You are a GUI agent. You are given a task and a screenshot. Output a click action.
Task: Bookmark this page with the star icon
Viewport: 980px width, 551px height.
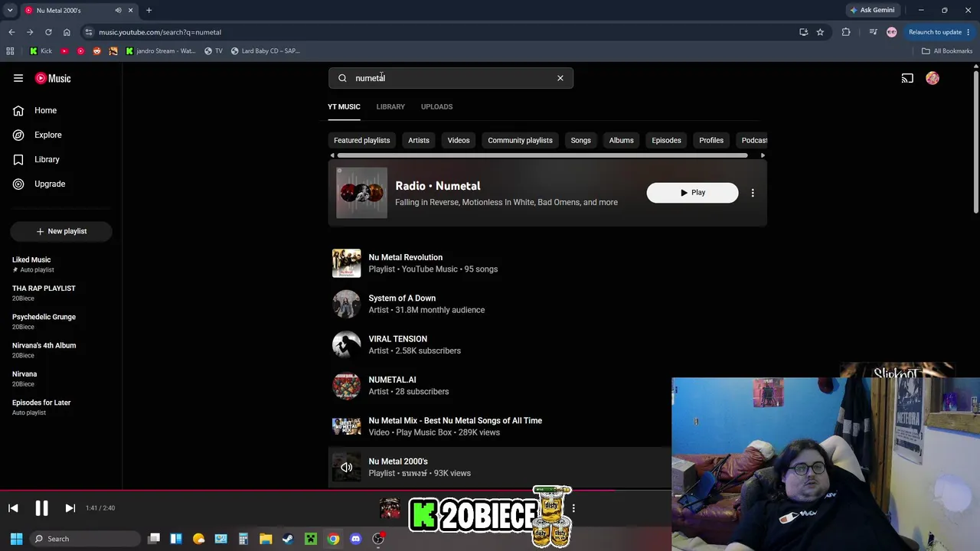[820, 32]
